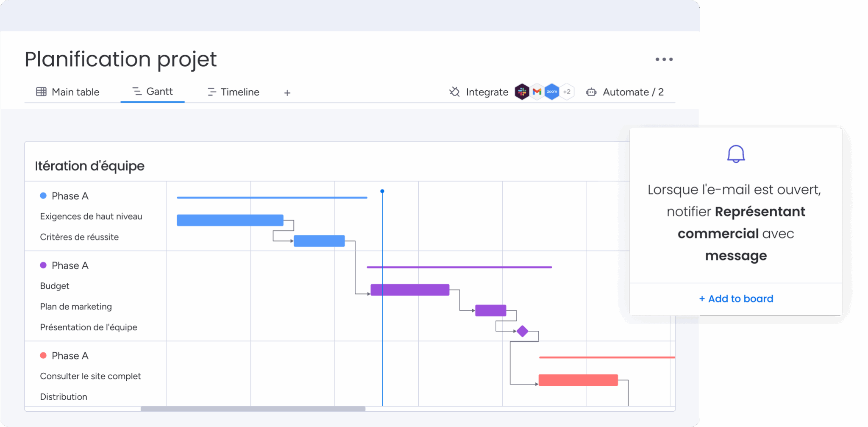Open the Zoom integration icon
The width and height of the screenshot is (868, 427).
coord(552,92)
